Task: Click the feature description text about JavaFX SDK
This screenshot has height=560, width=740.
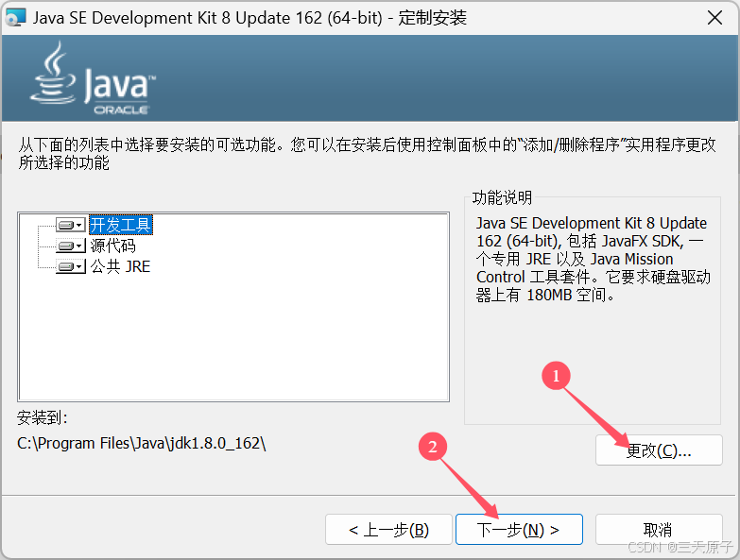Action: tap(593, 259)
